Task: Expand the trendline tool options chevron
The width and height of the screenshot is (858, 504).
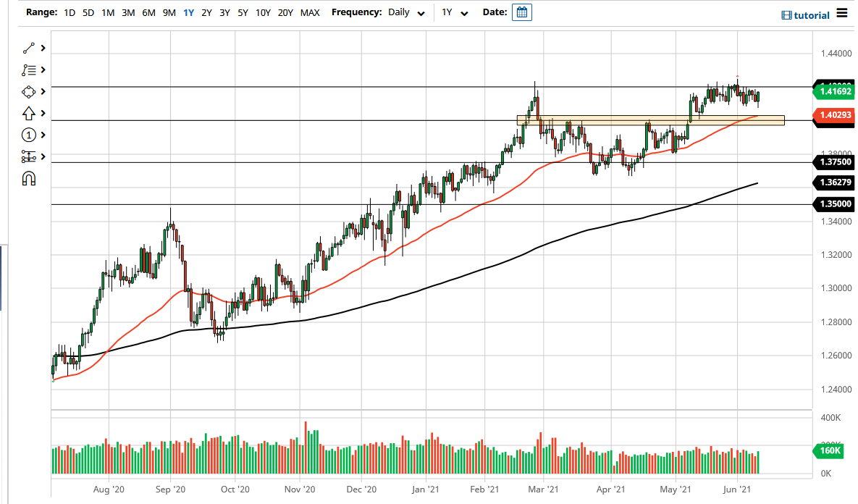Action: click(x=42, y=48)
